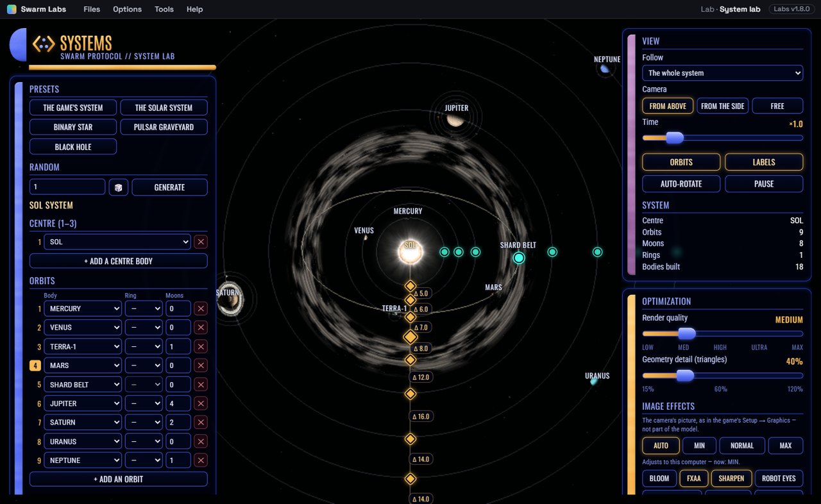This screenshot has height=504, width=821.
Task: Click the GENERATE button
Action: coord(170,187)
